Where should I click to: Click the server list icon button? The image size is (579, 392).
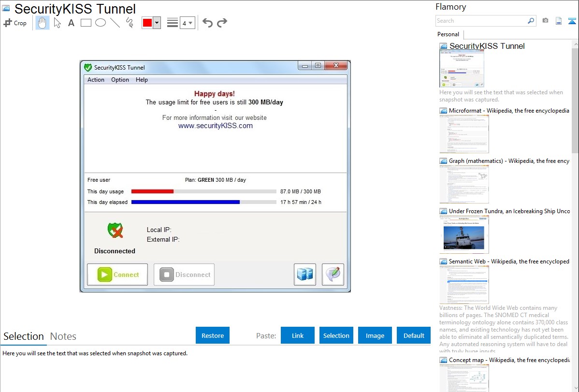point(305,275)
